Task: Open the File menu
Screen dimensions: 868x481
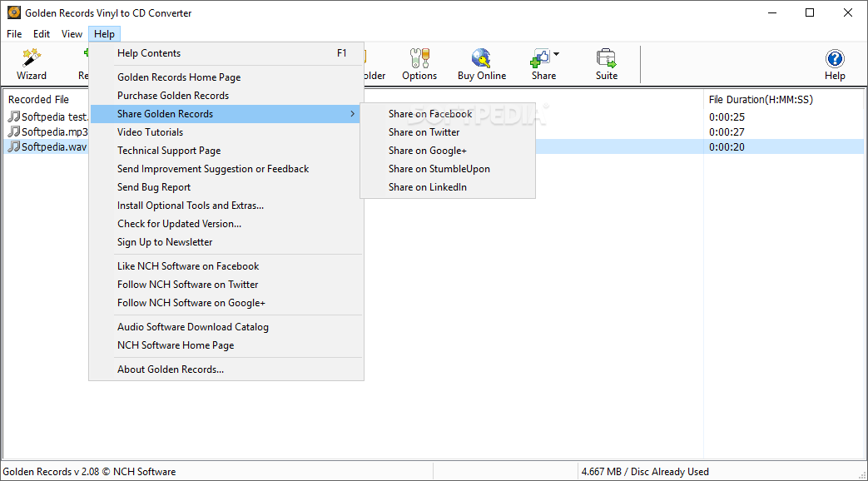Action: point(14,34)
